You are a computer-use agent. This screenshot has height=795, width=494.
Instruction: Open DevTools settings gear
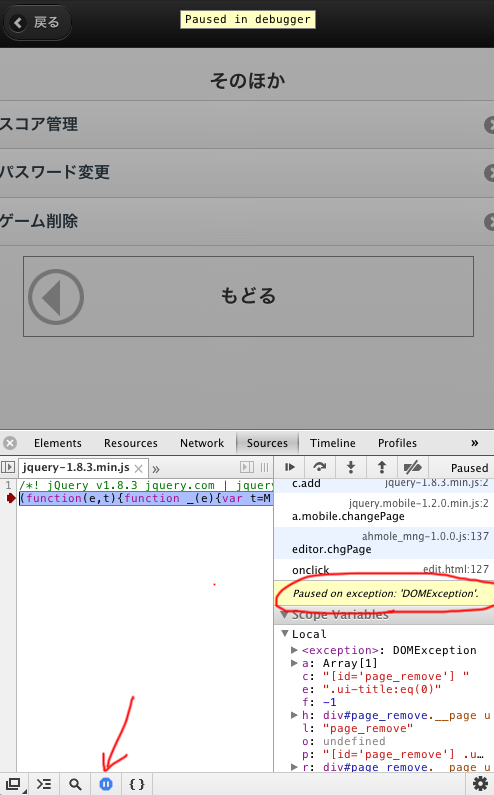(x=480, y=784)
